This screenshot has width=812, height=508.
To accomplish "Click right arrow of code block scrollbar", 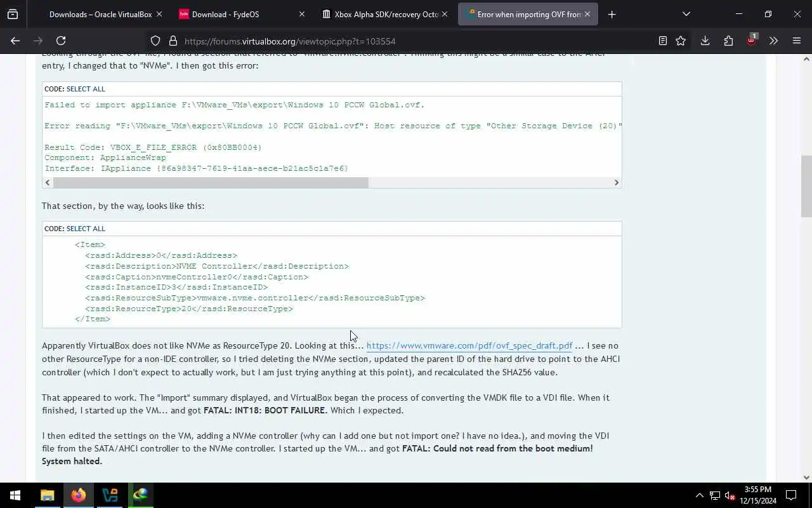I will (x=616, y=182).
